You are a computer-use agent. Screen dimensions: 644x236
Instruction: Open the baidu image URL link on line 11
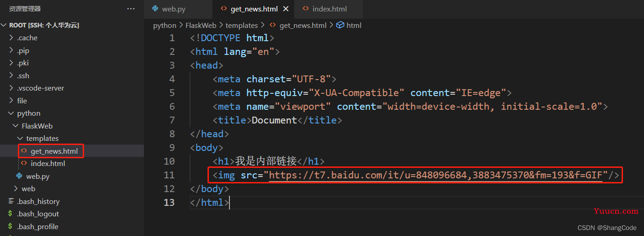[436, 175]
